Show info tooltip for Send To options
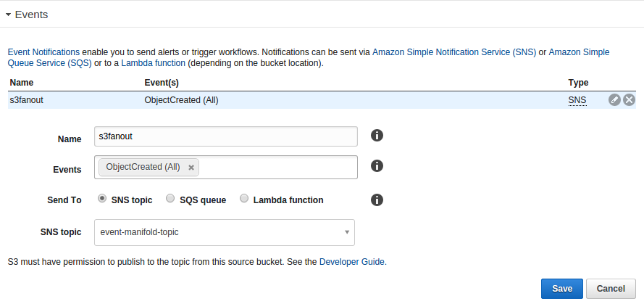The height and width of the screenshot is (304, 644). [x=377, y=200]
